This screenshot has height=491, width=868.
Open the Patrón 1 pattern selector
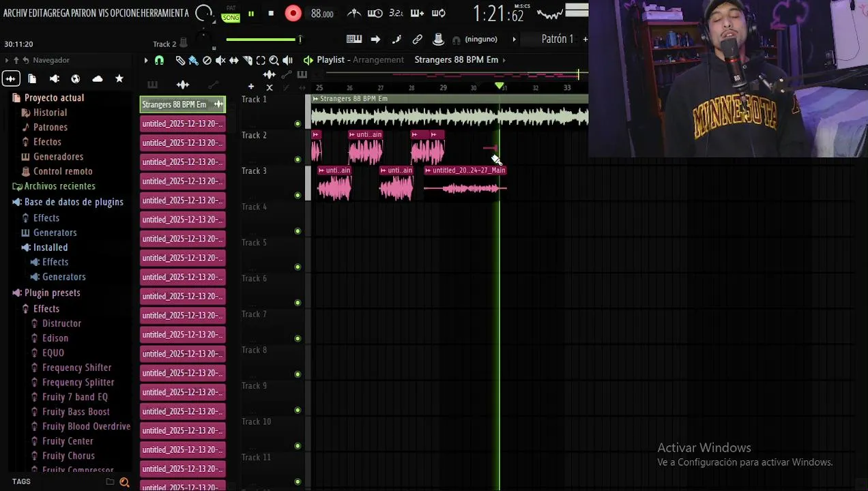(x=558, y=39)
